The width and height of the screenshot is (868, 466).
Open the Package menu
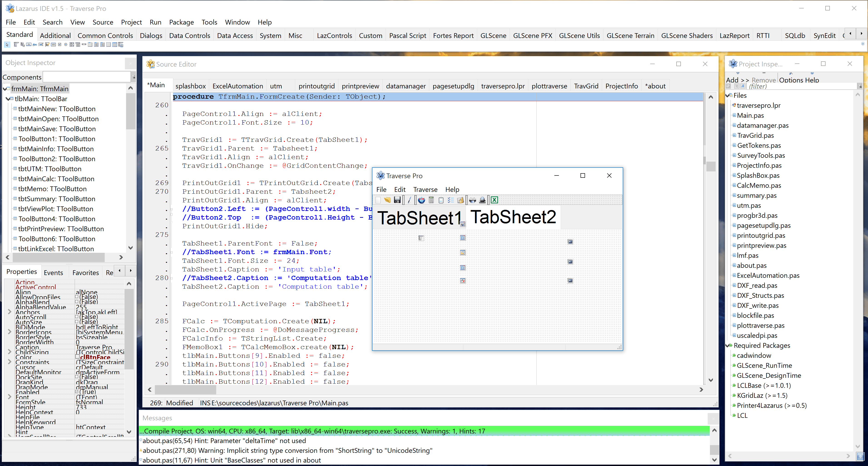click(x=181, y=22)
